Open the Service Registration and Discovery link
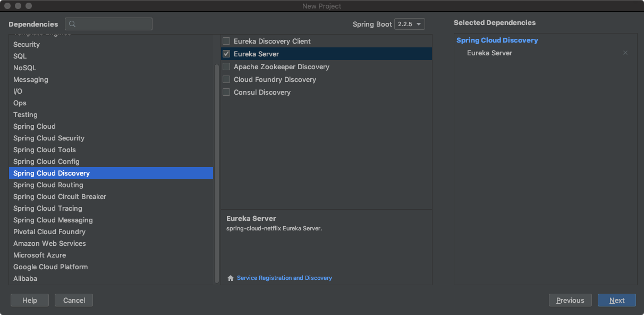 284,278
